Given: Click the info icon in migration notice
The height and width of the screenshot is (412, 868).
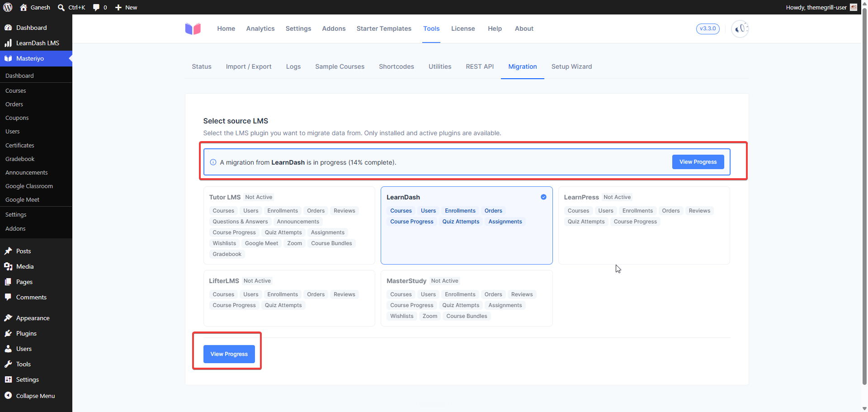Looking at the screenshot, I should click(x=213, y=162).
